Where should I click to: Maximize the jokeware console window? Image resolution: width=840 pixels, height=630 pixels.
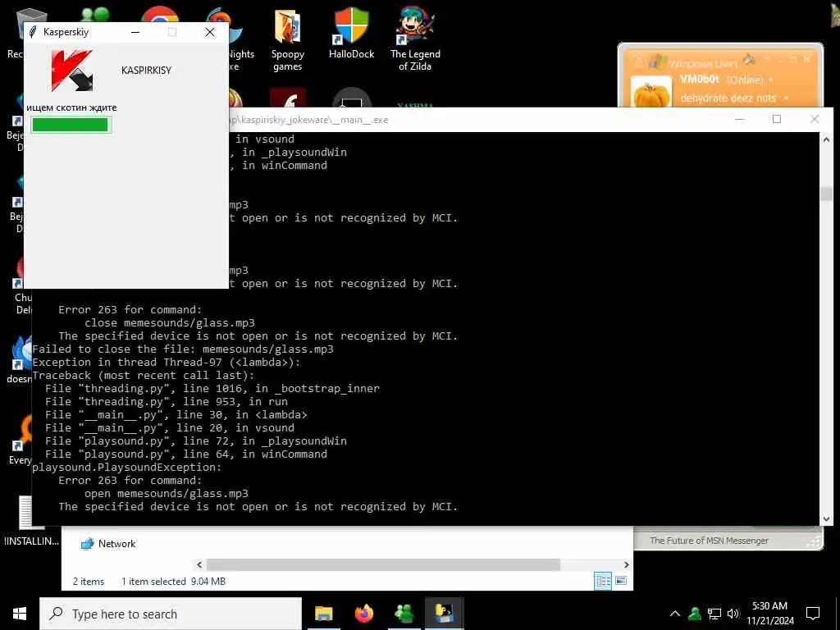click(x=777, y=119)
